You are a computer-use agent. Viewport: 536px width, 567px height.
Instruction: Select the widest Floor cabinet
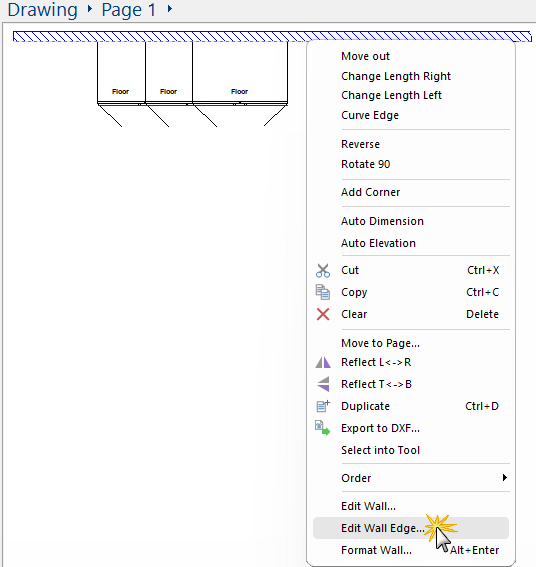(240, 73)
